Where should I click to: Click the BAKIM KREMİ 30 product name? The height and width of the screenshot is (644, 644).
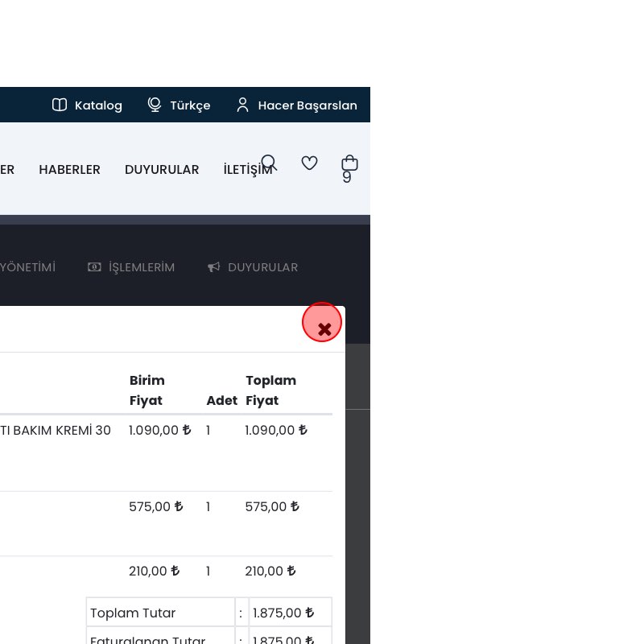click(x=56, y=430)
